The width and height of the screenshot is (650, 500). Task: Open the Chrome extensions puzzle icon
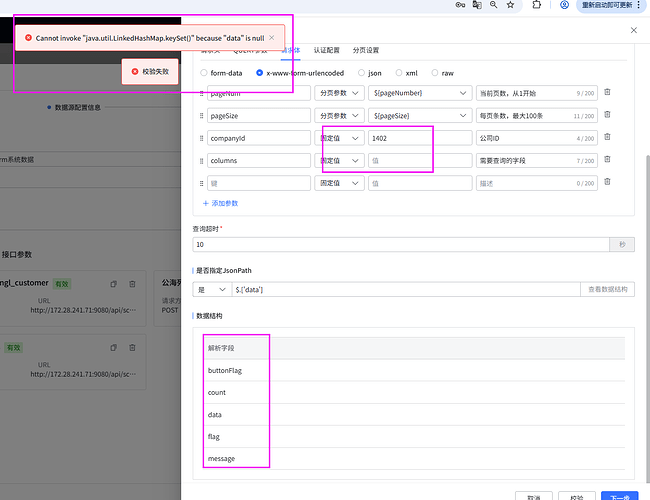pos(536,5)
